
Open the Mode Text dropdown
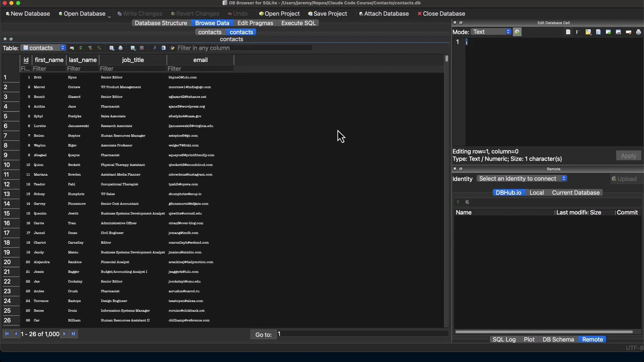click(491, 32)
